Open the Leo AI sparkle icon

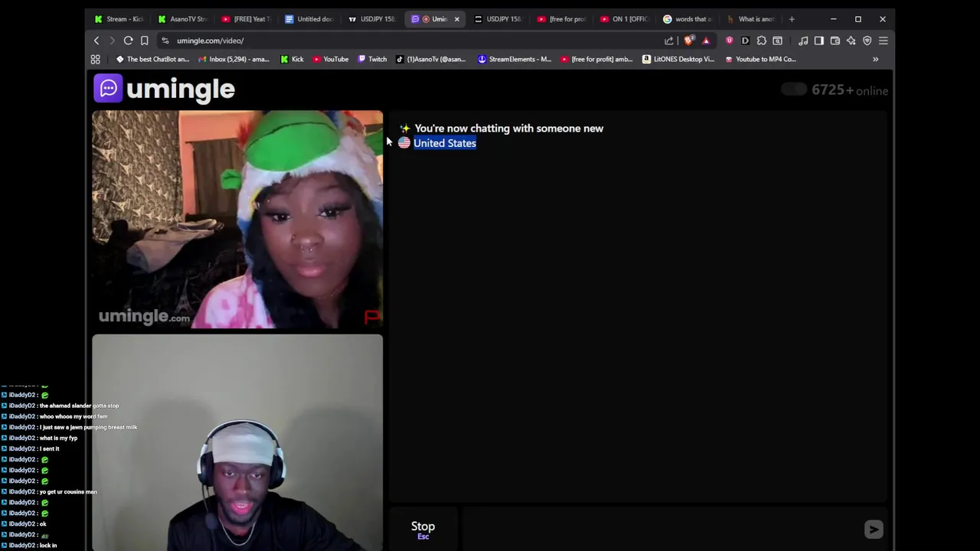[x=851, y=41]
